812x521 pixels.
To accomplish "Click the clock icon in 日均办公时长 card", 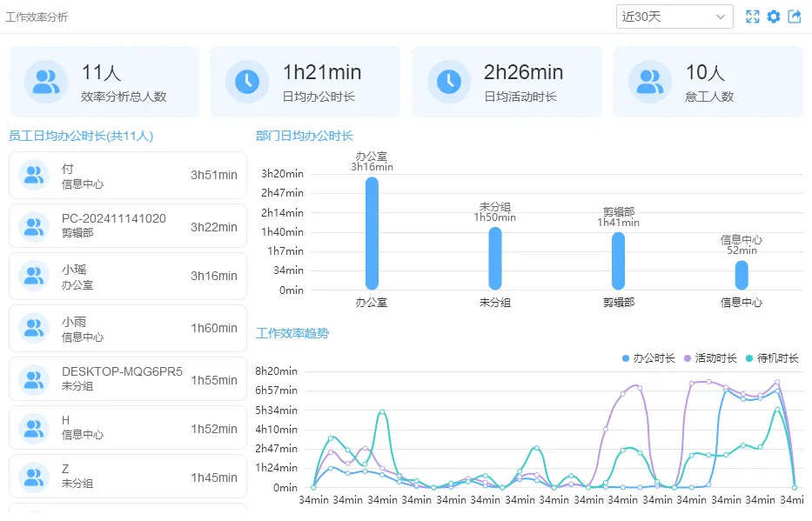I will [x=247, y=82].
